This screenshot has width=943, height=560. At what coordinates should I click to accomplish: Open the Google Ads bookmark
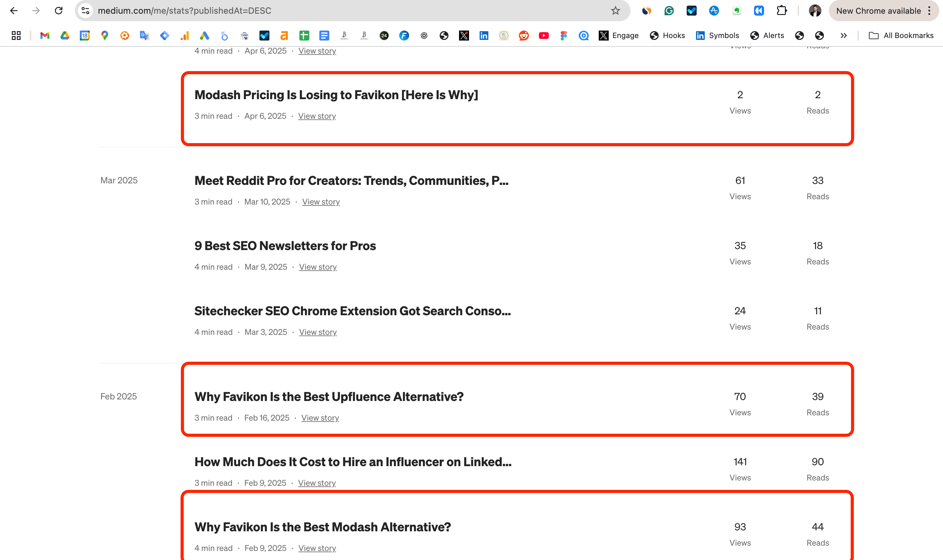(x=205, y=36)
